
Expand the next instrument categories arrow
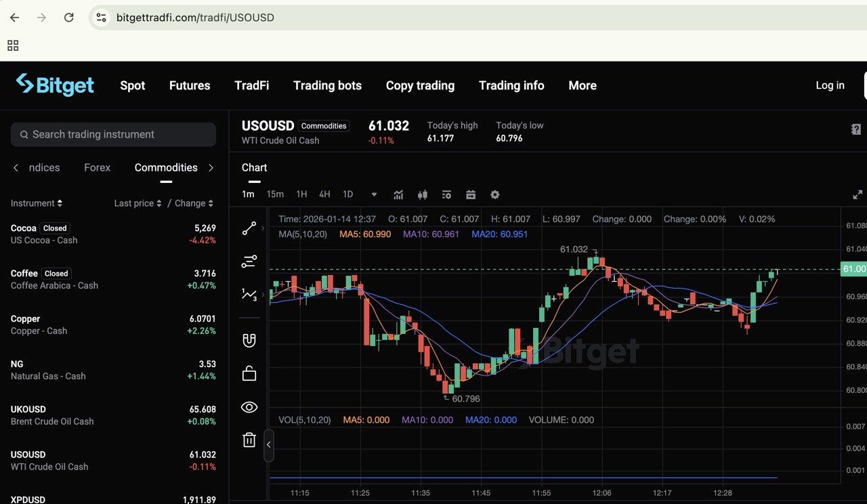tap(211, 167)
